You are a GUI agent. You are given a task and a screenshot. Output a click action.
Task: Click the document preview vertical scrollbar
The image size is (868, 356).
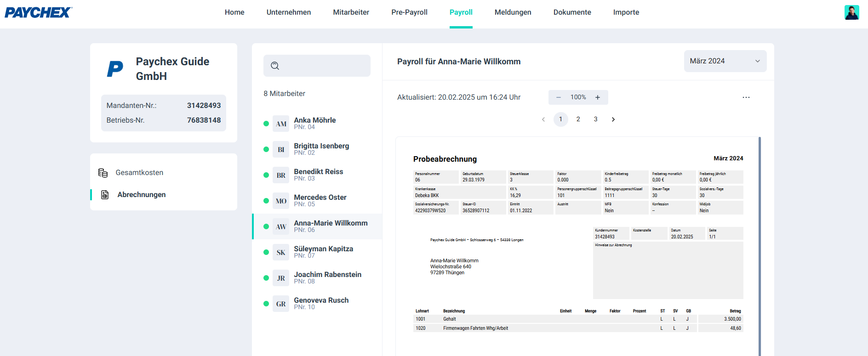click(759, 246)
